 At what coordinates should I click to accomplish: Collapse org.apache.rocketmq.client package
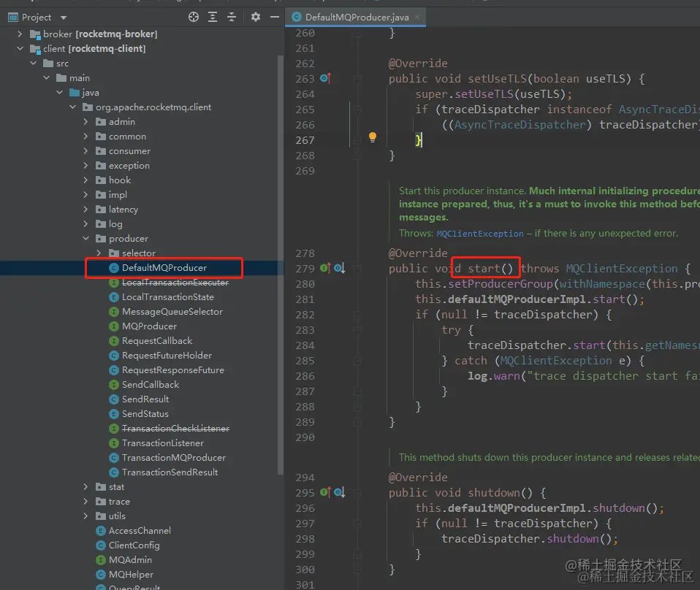(x=73, y=107)
